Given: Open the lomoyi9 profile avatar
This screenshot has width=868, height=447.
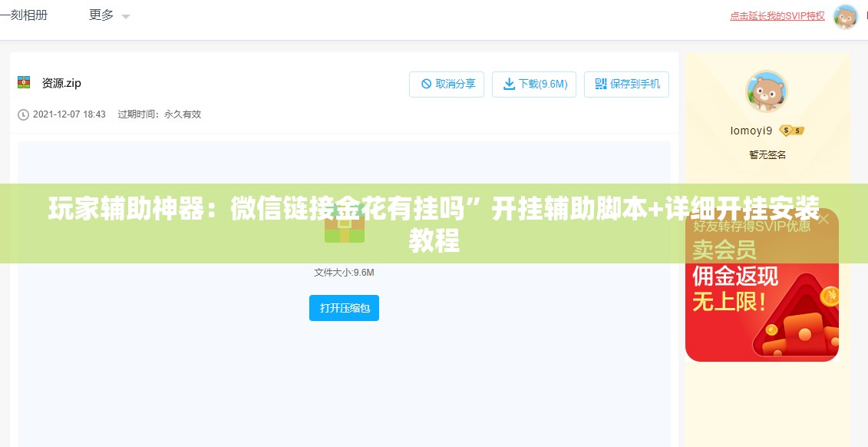Looking at the screenshot, I should click(767, 92).
